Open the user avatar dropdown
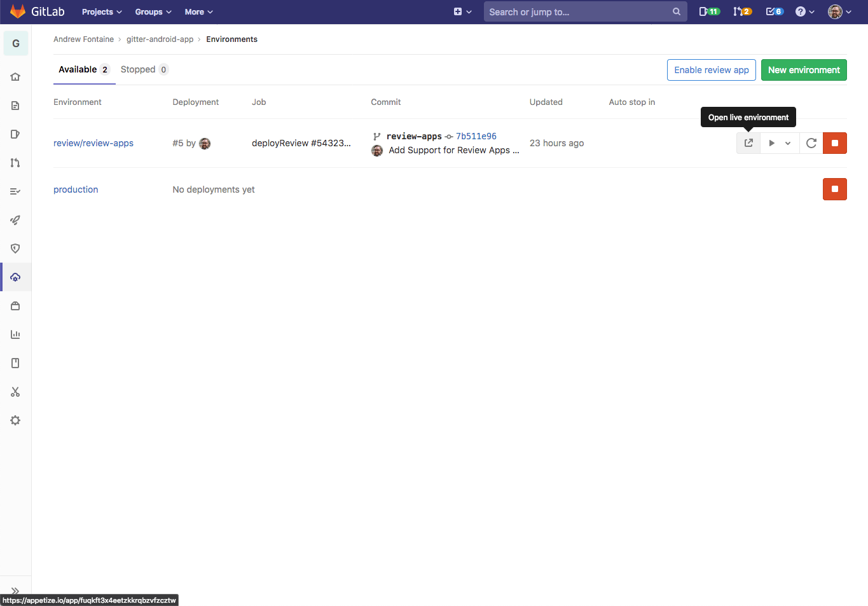Screen dimensions: 868x606 pos(839,11)
